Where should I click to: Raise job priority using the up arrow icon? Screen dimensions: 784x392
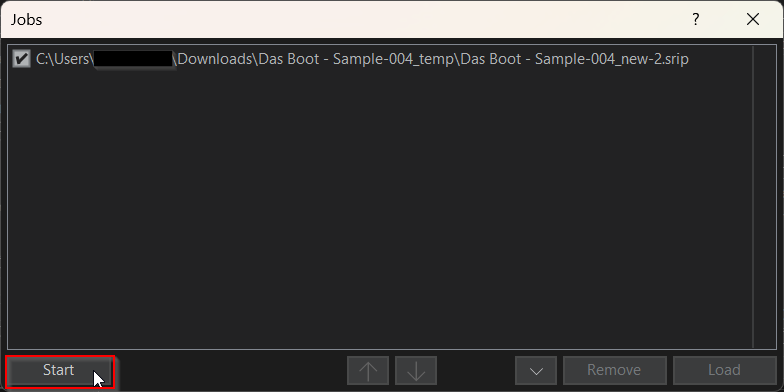(x=368, y=370)
